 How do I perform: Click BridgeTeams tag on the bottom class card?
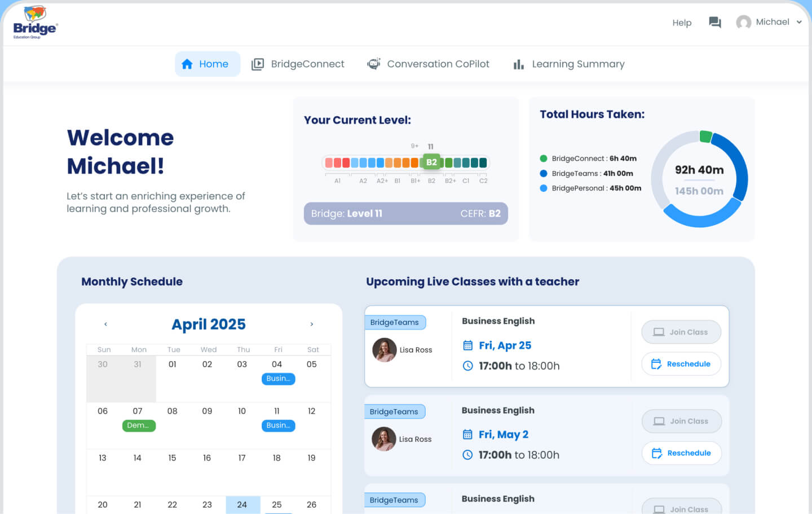coord(395,500)
